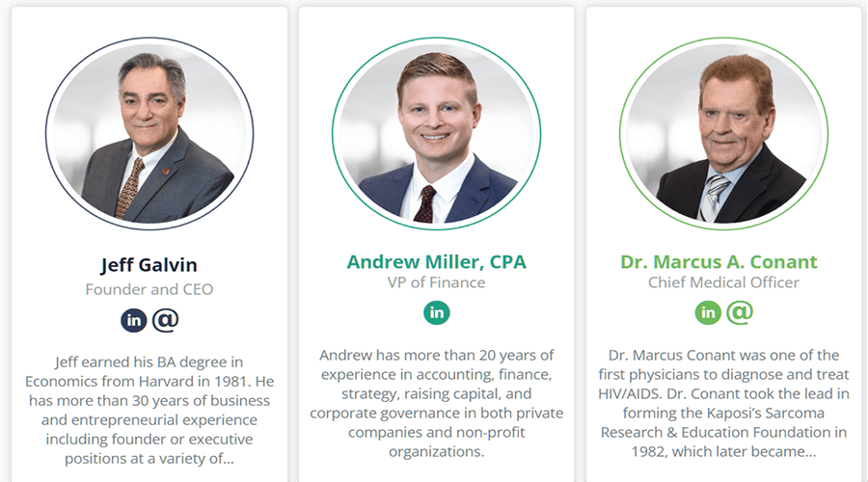Viewport: 868px width, 482px height.
Task: Open Andrew Miller's LinkedIn icon
Action: (x=437, y=312)
